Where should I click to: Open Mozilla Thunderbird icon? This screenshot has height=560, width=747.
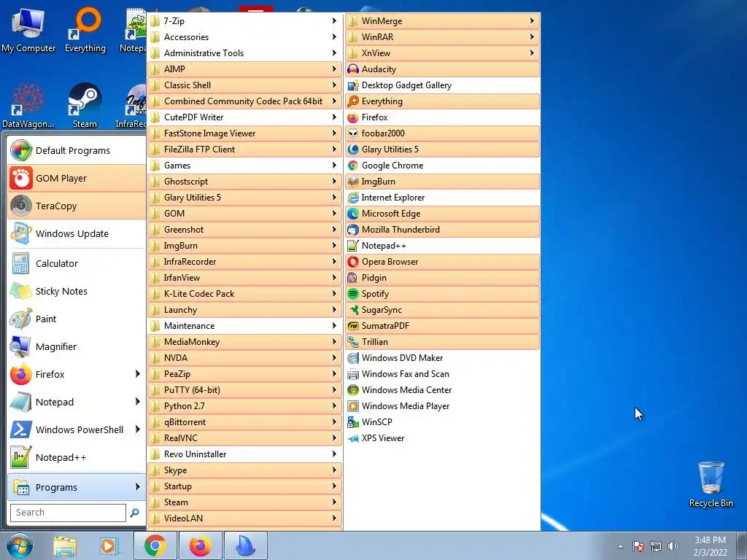[353, 230]
